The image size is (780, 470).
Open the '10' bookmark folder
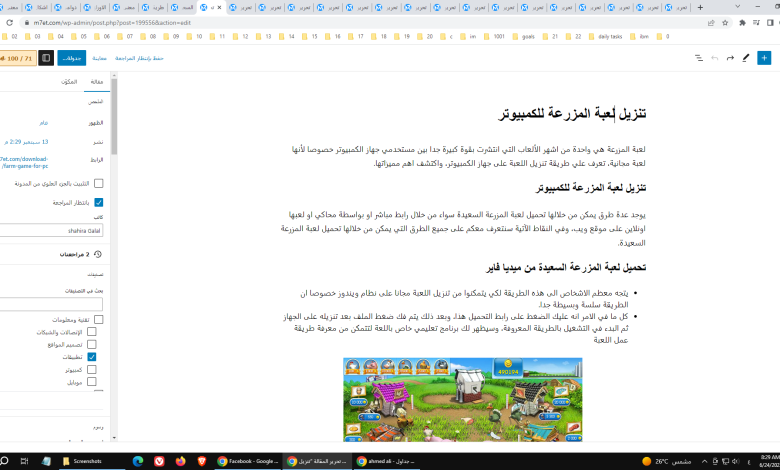195,36
